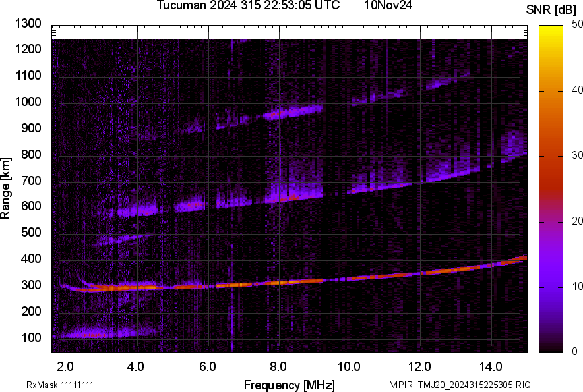Click the yellow top of the SNR colorbar
Viewport: 583px width, 392px height.
[551, 30]
